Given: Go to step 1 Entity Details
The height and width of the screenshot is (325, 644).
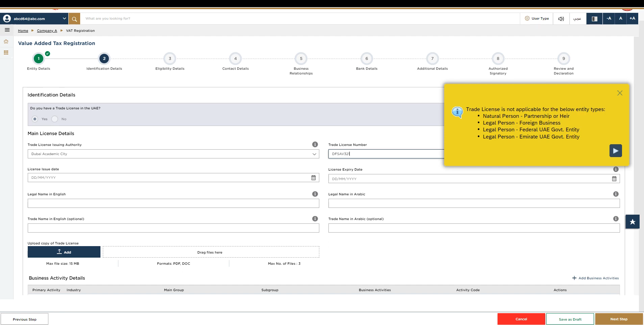Looking at the screenshot, I should (39, 59).
